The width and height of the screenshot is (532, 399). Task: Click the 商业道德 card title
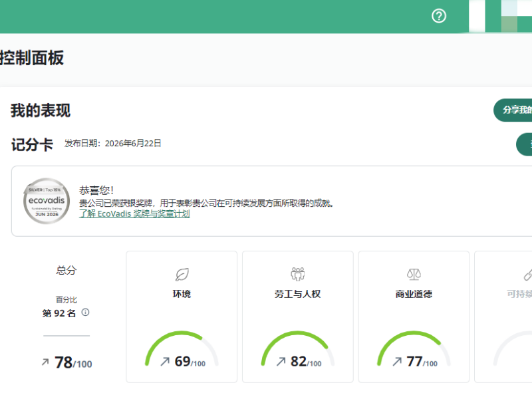click(x=414, y=294)
